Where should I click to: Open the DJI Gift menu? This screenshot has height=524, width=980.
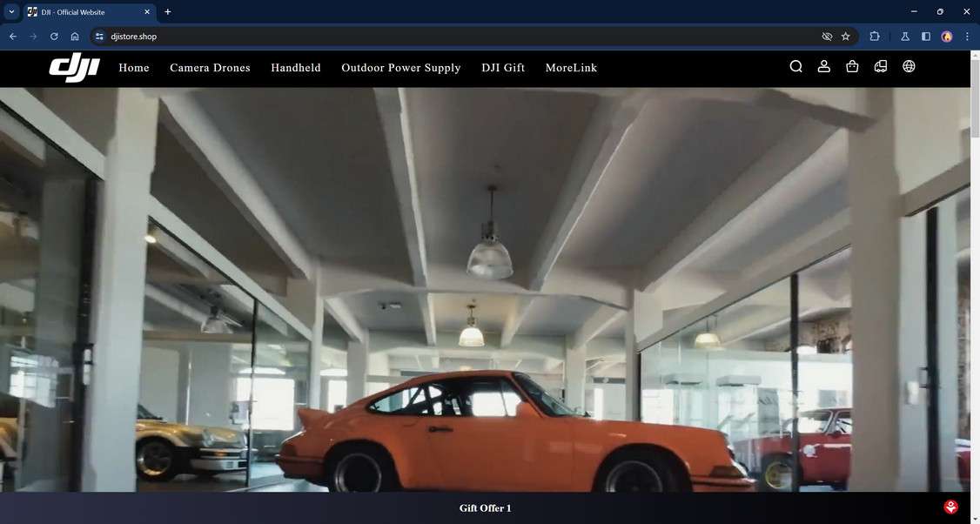[x=503, y=68]
